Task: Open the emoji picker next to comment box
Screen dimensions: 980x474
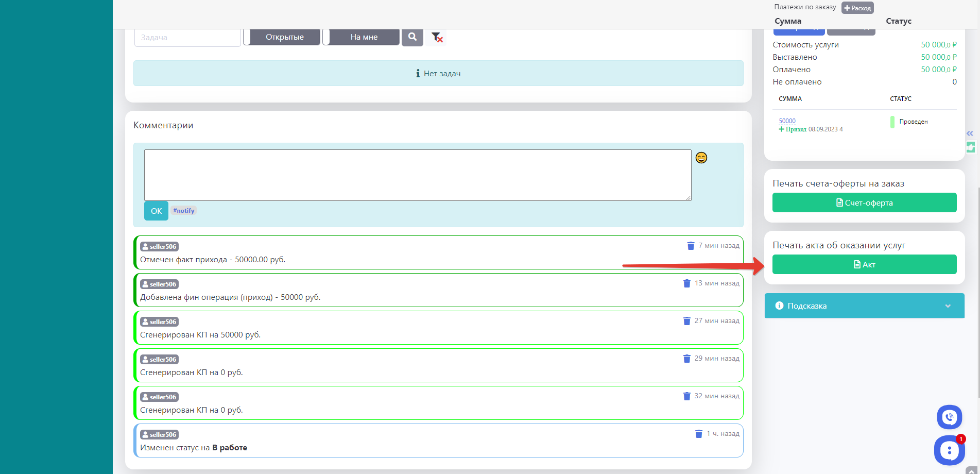Action: click(x=701, y=158)
